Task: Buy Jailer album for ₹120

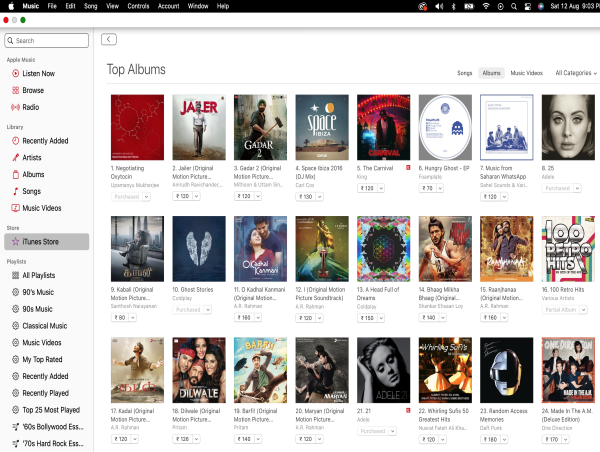Action: point(183,196)
